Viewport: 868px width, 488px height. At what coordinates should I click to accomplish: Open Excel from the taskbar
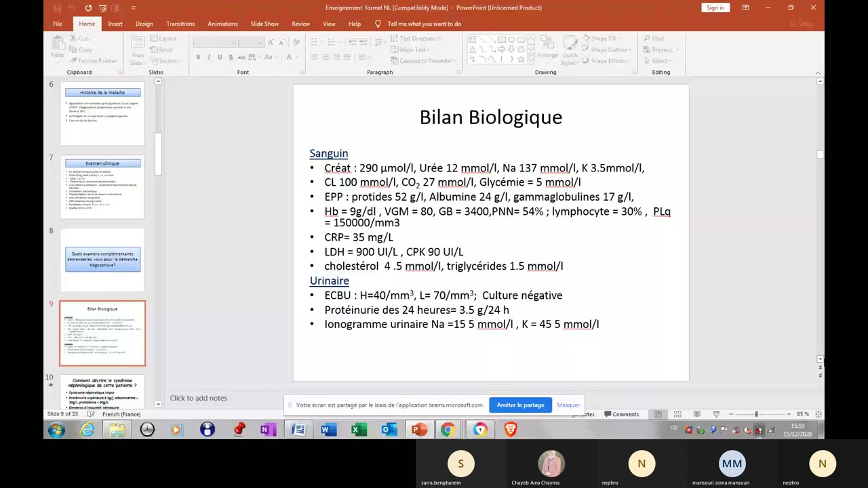pos(359,429)
